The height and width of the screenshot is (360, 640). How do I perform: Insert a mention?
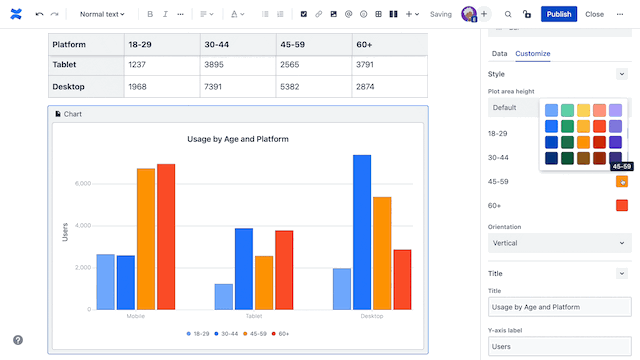click(x=348, y=14)
